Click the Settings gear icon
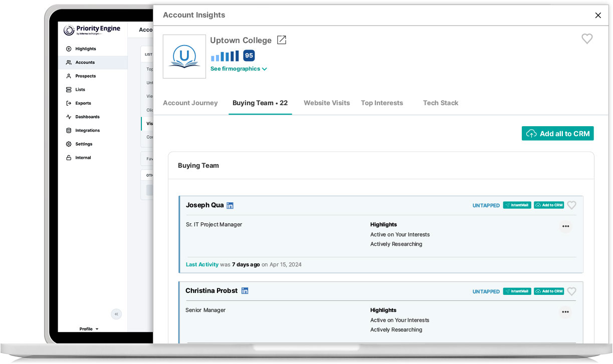The width and height of the screenshot is (613, 364). [x=69, y=144]
